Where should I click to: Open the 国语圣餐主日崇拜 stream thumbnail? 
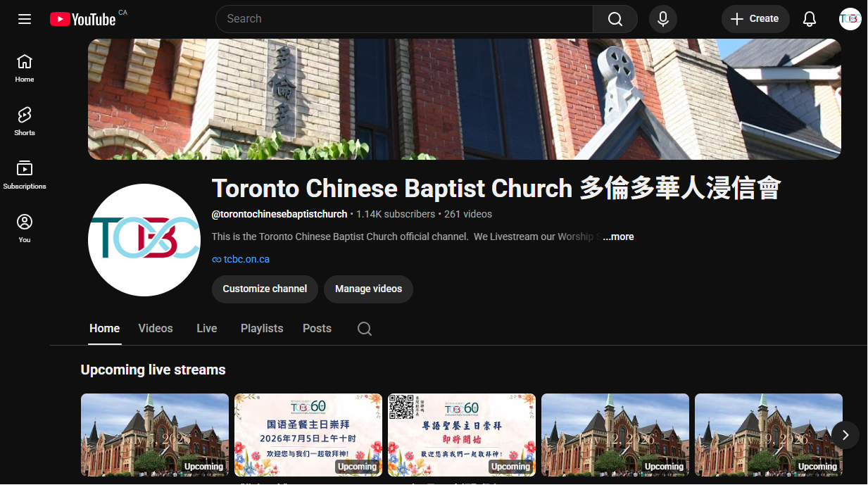coord(308,435)
